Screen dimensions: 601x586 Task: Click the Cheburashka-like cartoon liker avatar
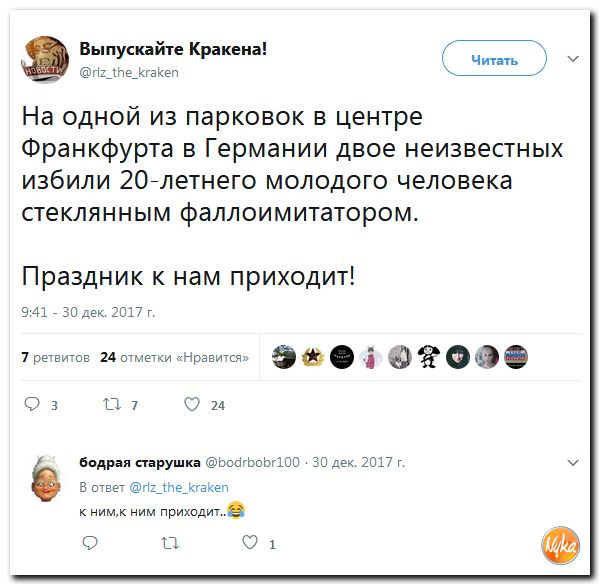[429, 357]
